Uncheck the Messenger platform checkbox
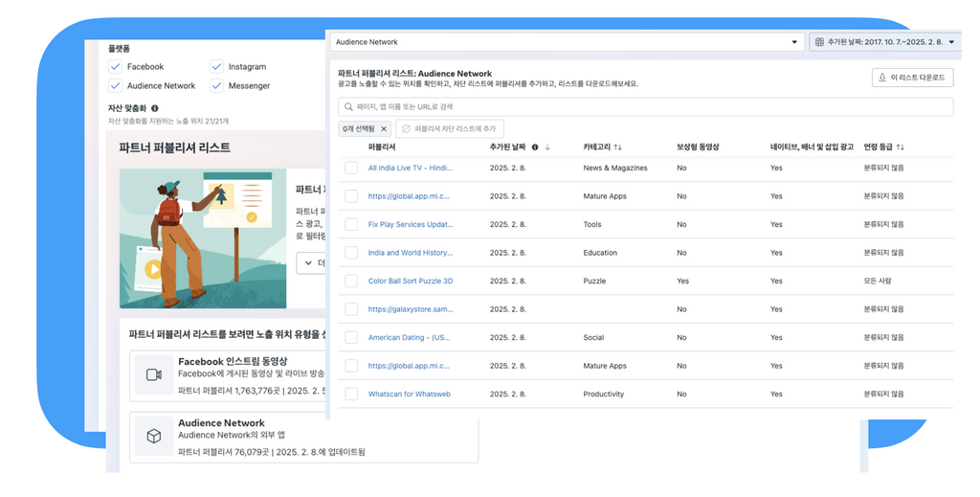The image size is (980, 497). click(216, 85)
